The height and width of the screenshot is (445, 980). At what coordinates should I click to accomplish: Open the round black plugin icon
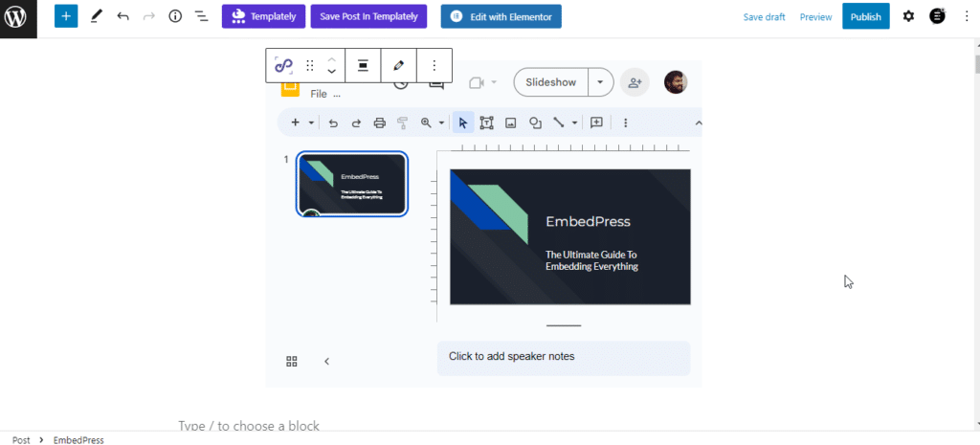(937, 17)
